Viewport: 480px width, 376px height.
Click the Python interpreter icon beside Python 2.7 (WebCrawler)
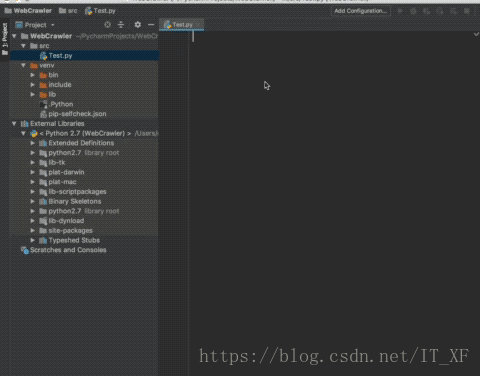click(x=34, y=133)
